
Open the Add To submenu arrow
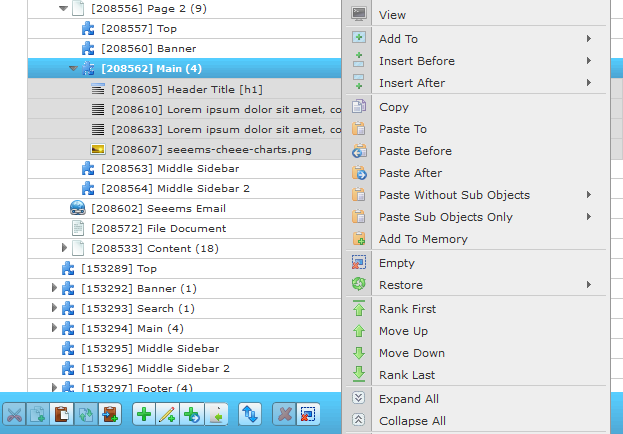click(589, 39)
